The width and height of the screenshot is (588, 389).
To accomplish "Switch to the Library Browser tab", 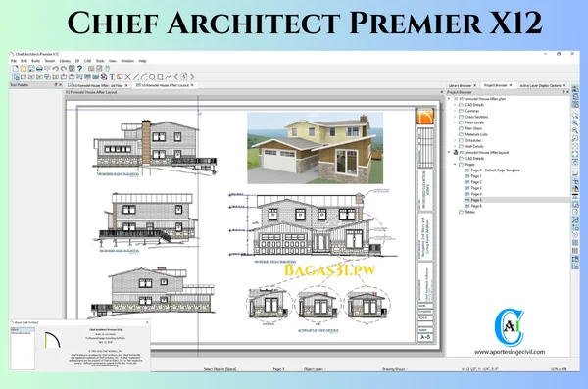I will click(x=460, y=85).
